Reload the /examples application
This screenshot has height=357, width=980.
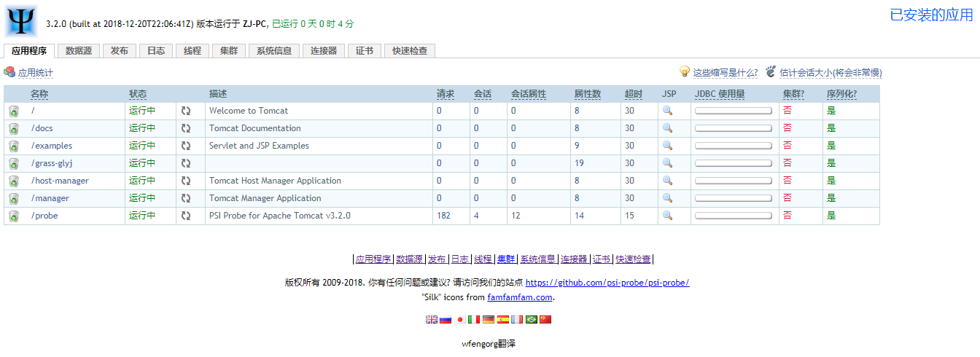click(186, 146)
